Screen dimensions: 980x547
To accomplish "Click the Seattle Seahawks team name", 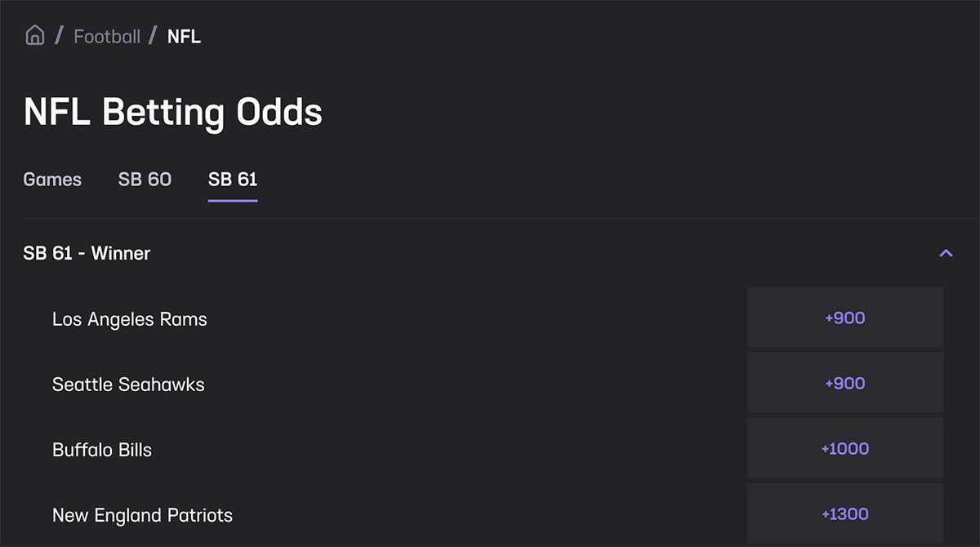I will click(128, 384).
